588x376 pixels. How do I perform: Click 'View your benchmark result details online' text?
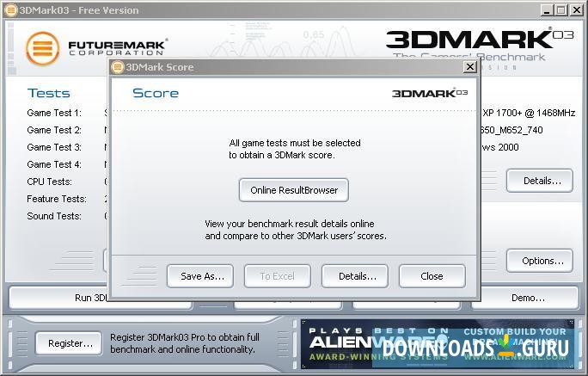(x=290, y=224)
